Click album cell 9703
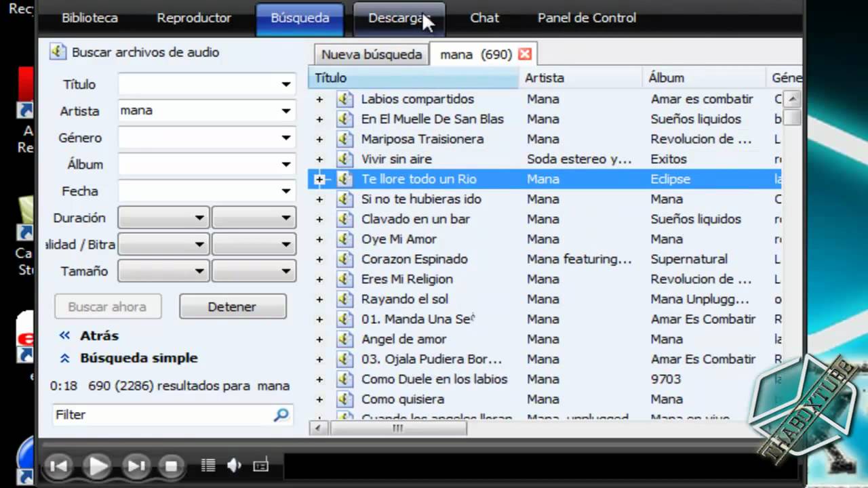The image size is (868, 488). (666, 379)
